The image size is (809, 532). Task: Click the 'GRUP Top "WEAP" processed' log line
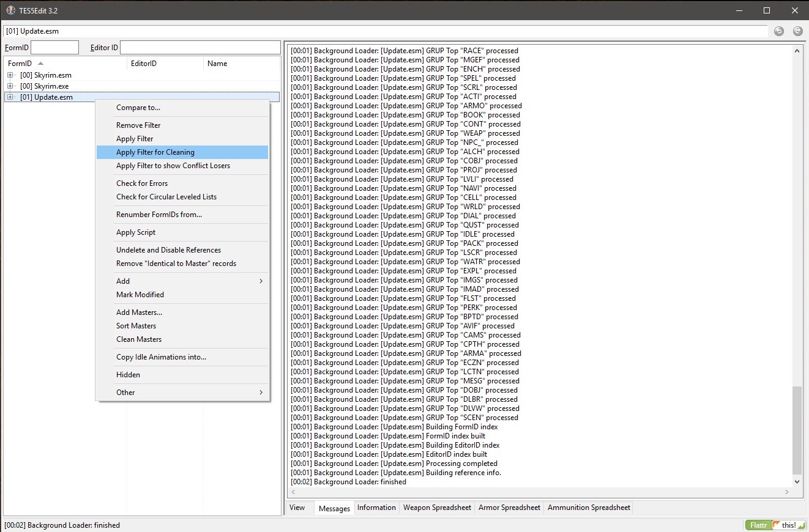point(405,133)
